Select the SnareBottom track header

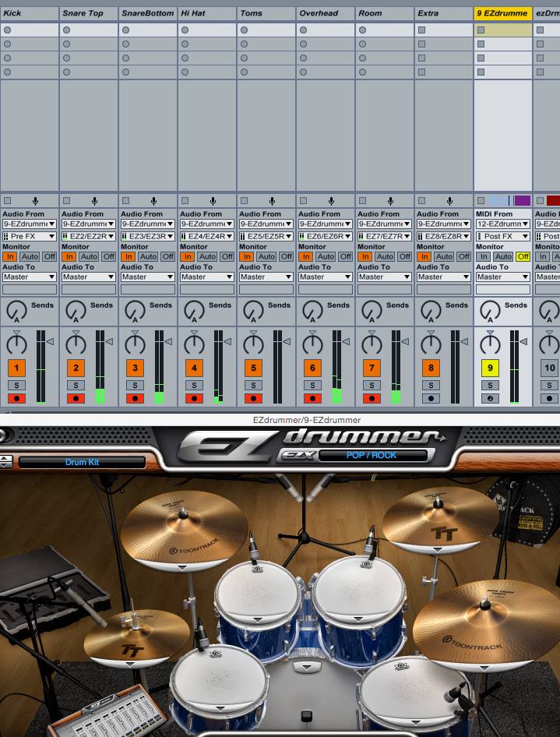[147, 13]
